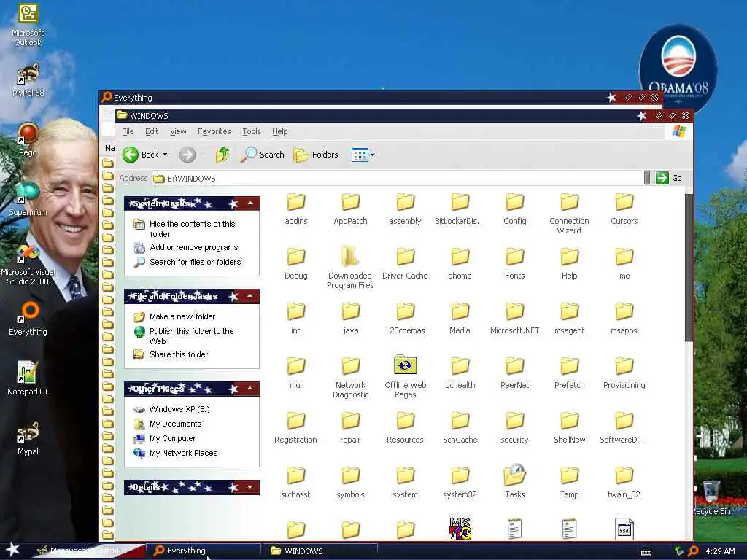Collapse the Other Places panel

250,389
